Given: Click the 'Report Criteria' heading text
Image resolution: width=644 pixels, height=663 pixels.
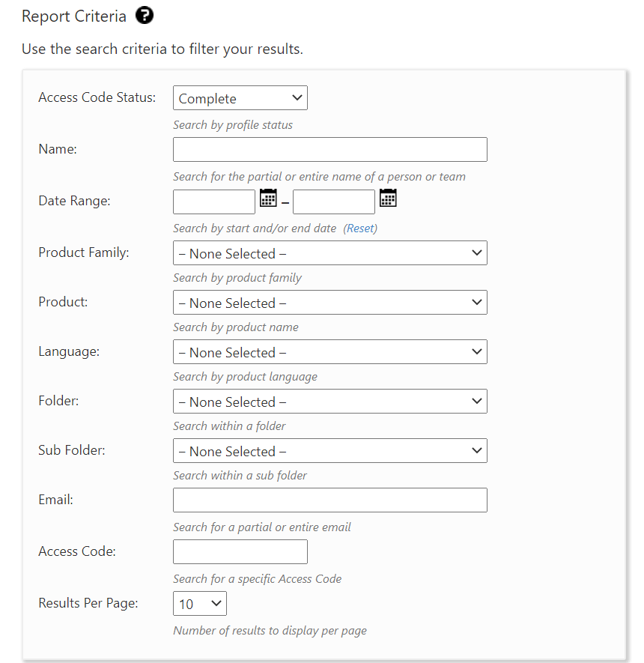Looking at the screenshot, I should [x=74, y=16].
